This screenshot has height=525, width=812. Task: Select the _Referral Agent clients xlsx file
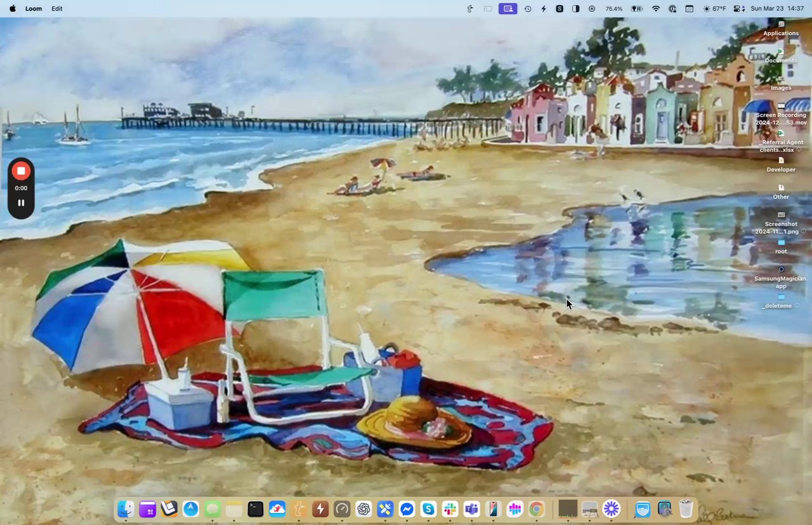pyautogui.click(x=781, y=142)
